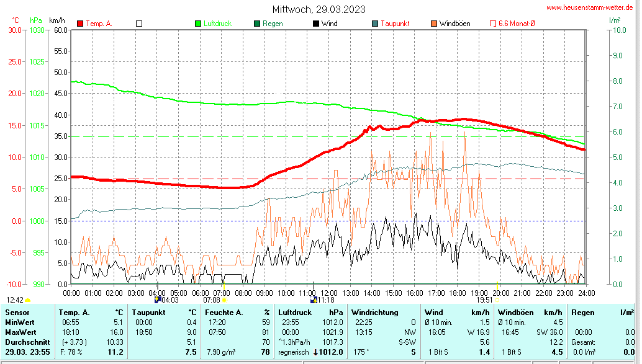Click the red Temp. A. legend square
The width and height of the screenshot is (642, 364).
[x=80, y=24]
